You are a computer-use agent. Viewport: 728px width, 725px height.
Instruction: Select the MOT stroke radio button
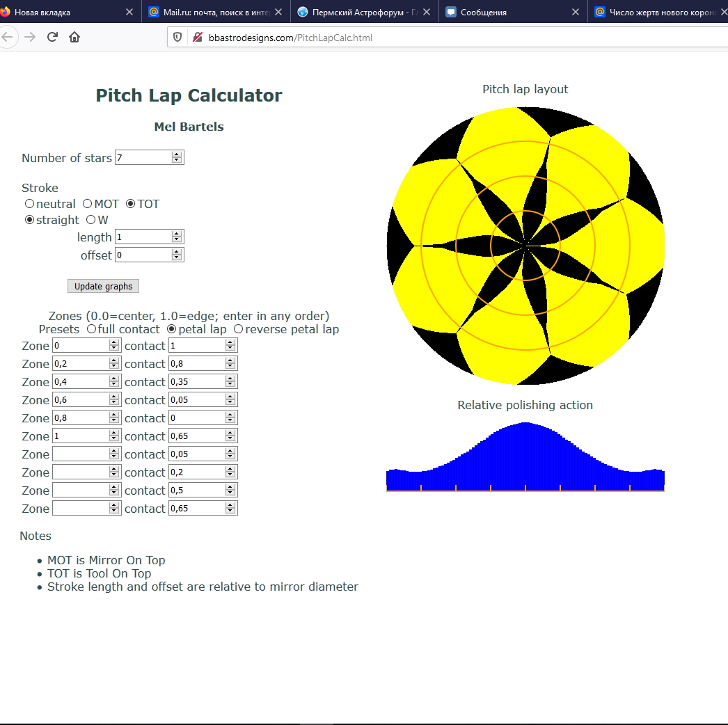pyautogui.click(x=88, y=204)
